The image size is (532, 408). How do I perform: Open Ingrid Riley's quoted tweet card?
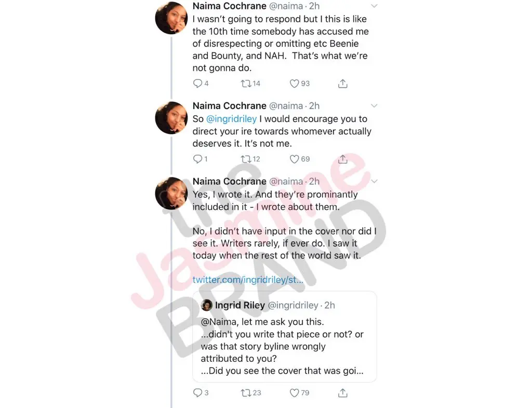point(285,337)
